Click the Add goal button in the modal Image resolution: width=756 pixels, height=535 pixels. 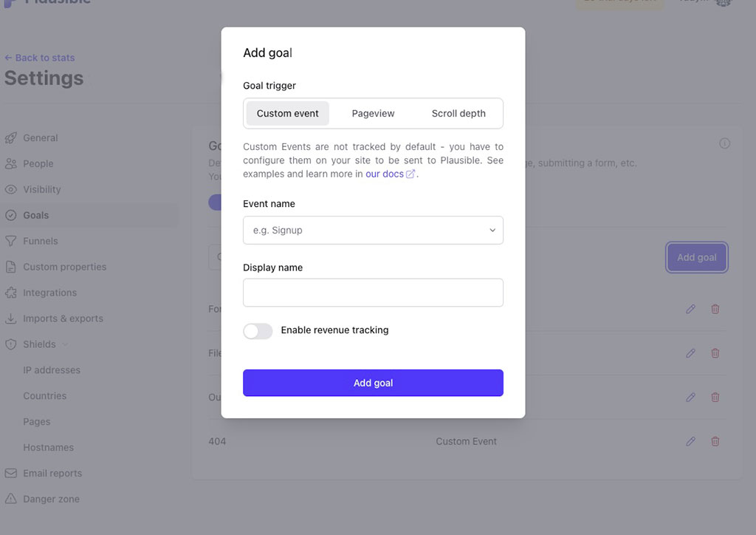pyautogui.click(x=373, y=383)
